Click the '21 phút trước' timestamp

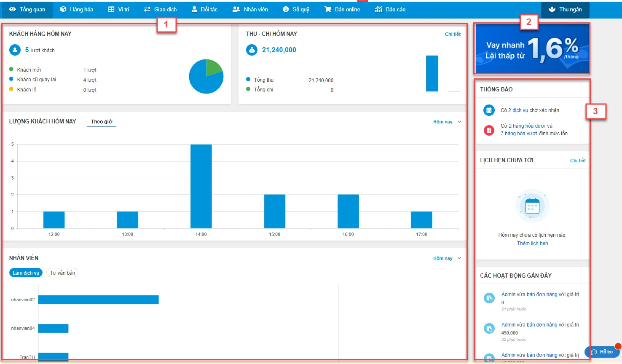tap(514, 309)
